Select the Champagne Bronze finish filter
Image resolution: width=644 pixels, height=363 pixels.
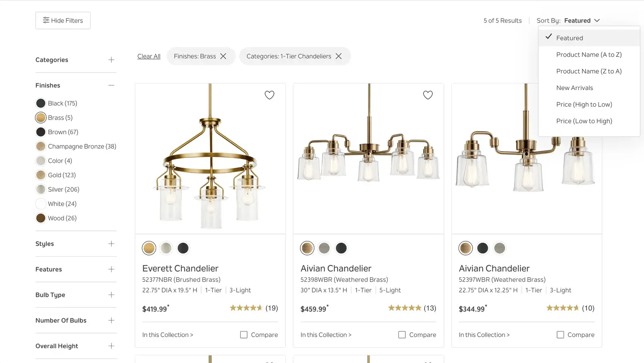point(41,147)
